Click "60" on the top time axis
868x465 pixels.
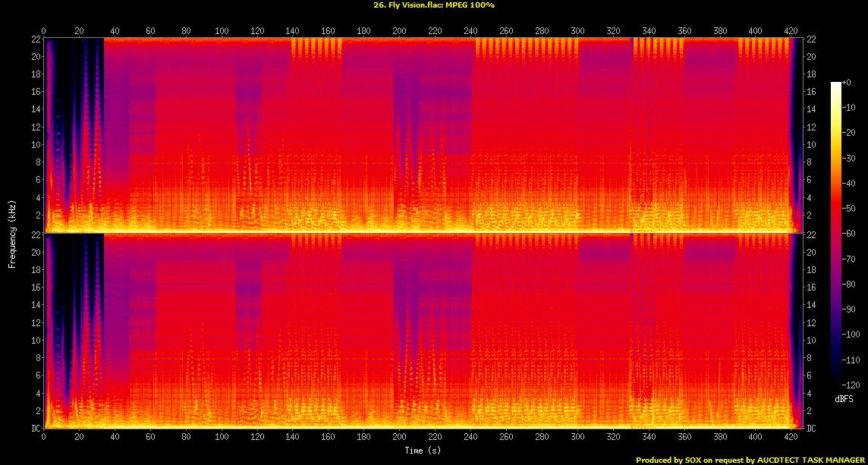(150, 31)
